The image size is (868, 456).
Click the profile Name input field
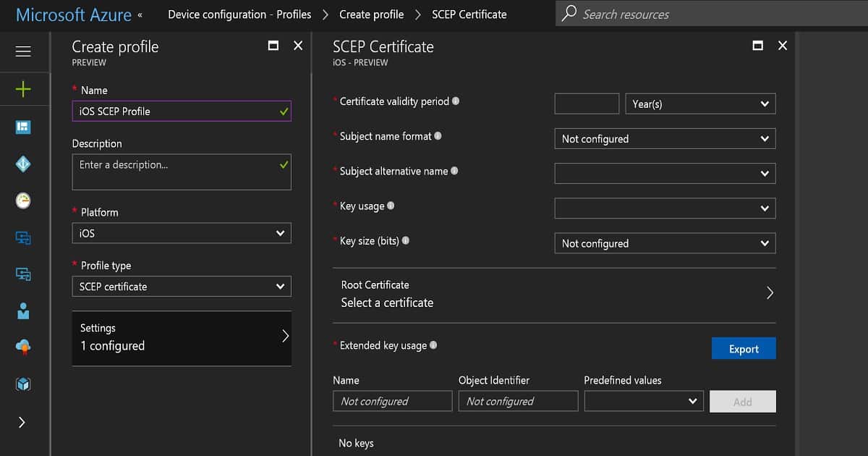click(x=182, y=111)
